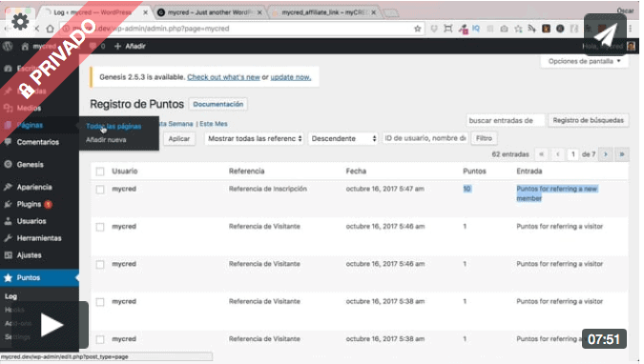Image resolution: width=644 pixels, height=364 pixels.
Task: Click the Registro de Puntos heading
Action: pos(136,104)
